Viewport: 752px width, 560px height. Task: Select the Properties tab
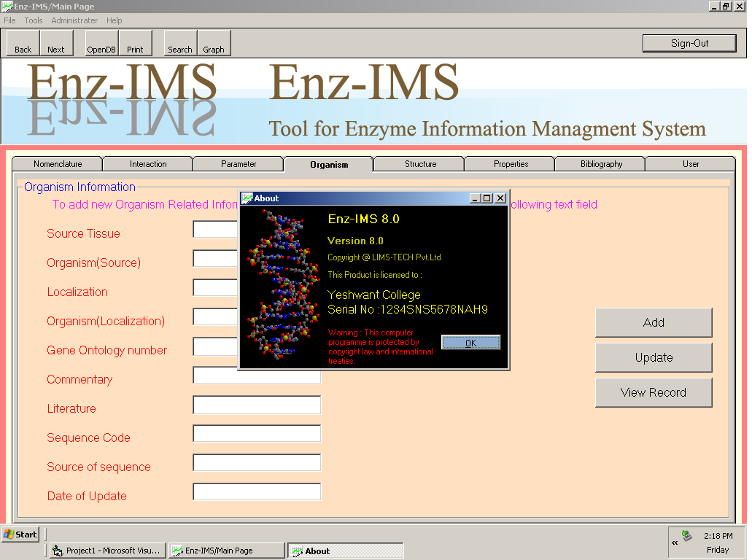pyautogui.click(x=511, y=164)
